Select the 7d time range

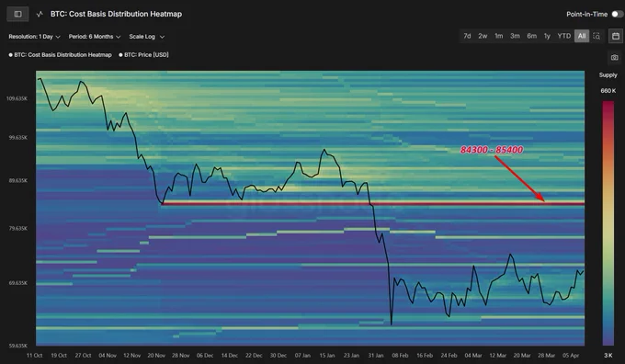467,36
